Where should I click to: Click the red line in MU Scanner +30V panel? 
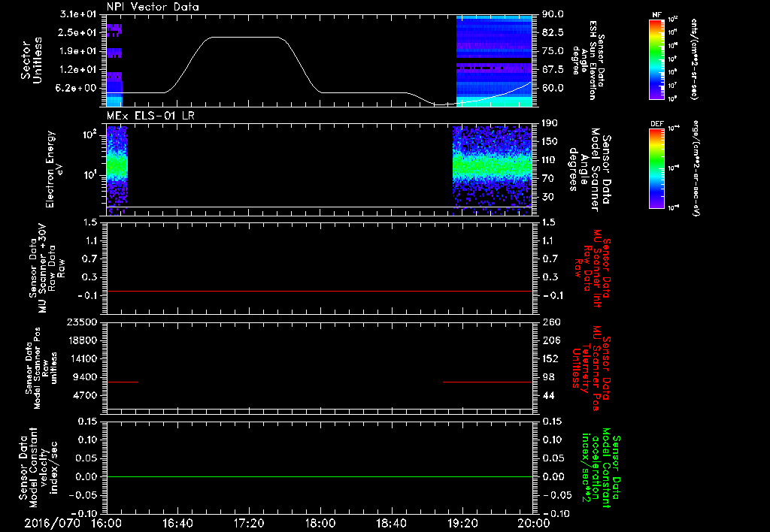point(320,291)
